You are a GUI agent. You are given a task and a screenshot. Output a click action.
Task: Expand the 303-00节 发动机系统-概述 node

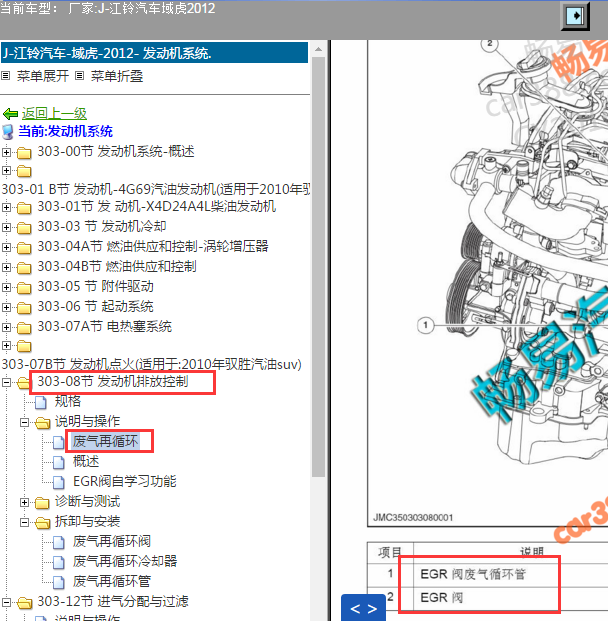coord(6,152)
